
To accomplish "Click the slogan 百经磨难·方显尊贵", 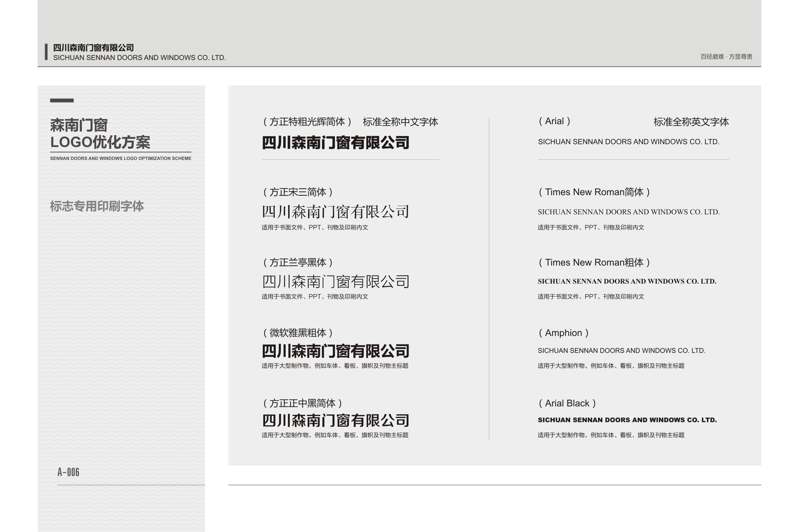I will [726, 57].
